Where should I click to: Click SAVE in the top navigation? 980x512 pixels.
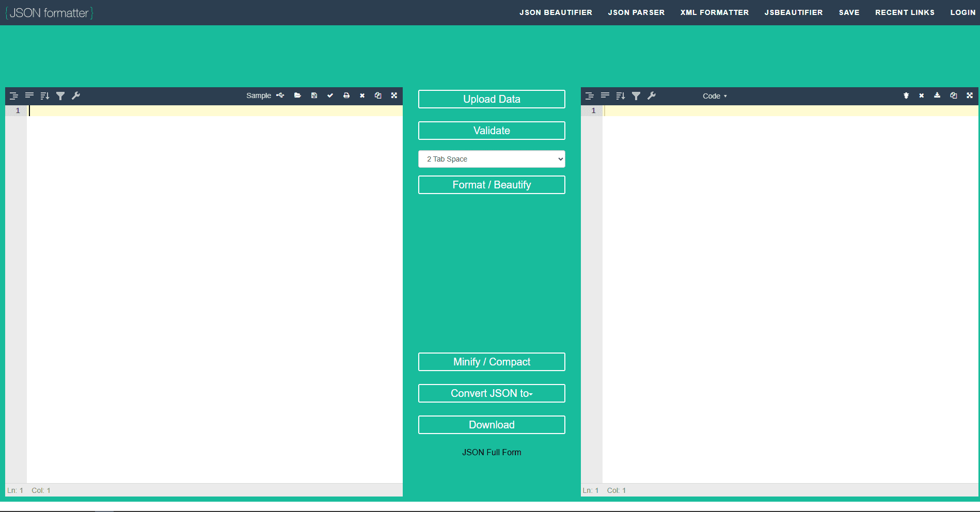(849, 12)
